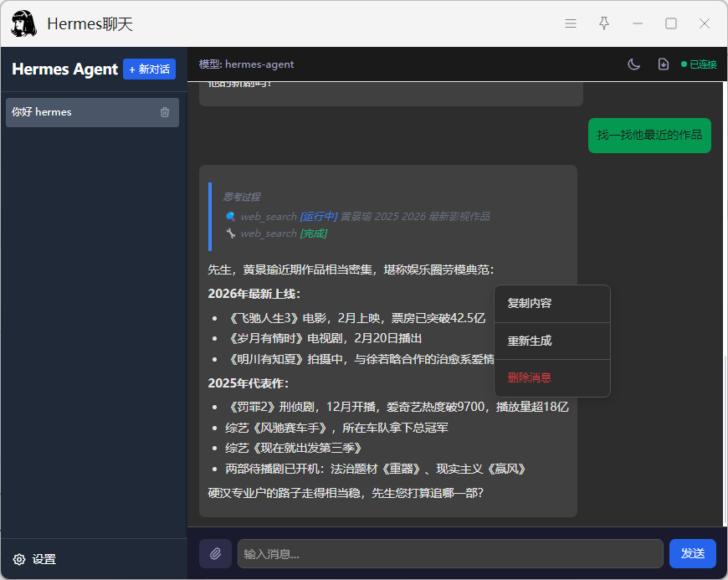Click the 模型: hermes-agent label
The image size is (728, 580).
click(x=247, y=64)
